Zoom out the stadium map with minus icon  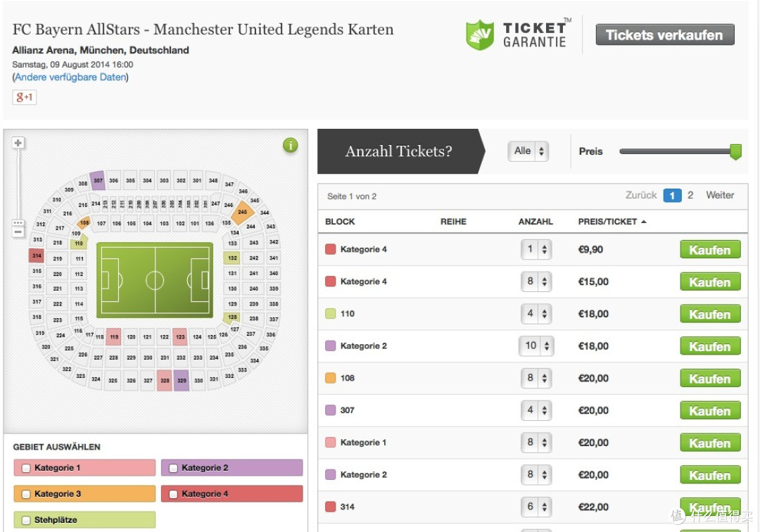click(18, 232)
